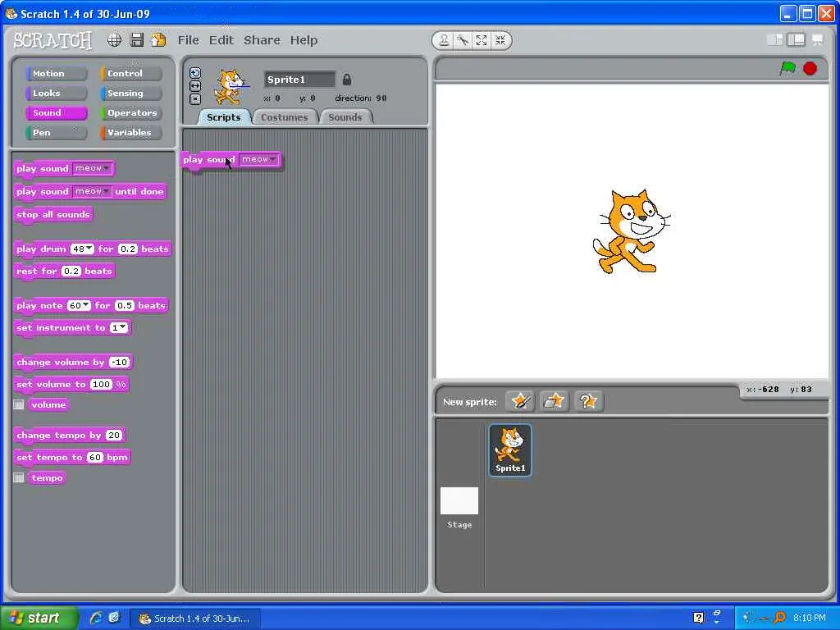This screenshot has height=630, width=840.
Task: Choose new sprite from file button
Action: [554, 400]
